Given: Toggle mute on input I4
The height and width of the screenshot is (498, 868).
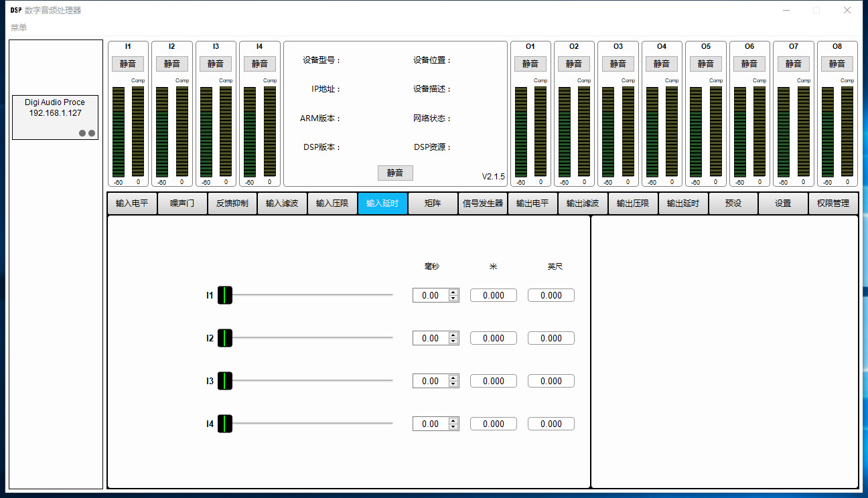Looking at the screenshot, I should [x=260, y=64].
